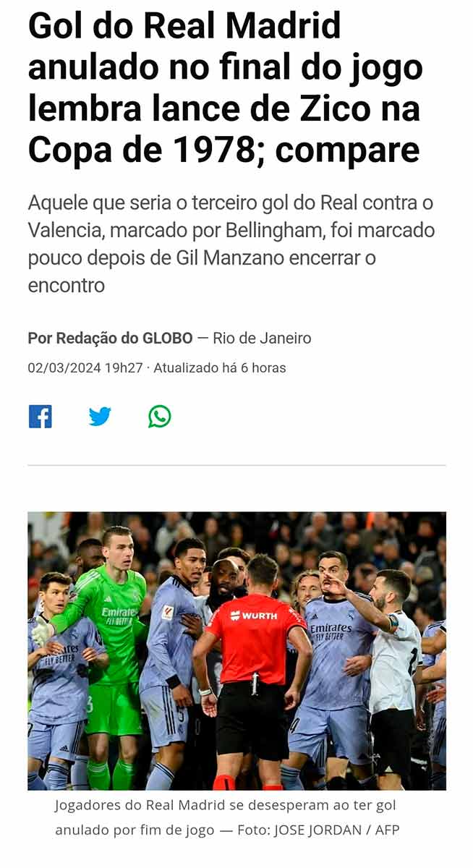Image resolution: width=473 pixels, height=868 pixels.
Task: Share the article via Twitter bird icon
Action: [100, 417]
